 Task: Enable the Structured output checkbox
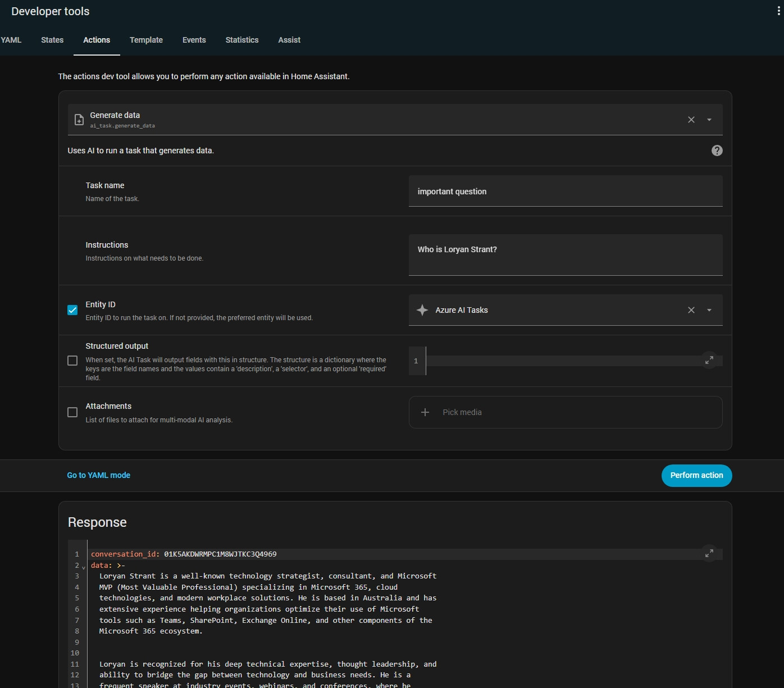point(72,361)
